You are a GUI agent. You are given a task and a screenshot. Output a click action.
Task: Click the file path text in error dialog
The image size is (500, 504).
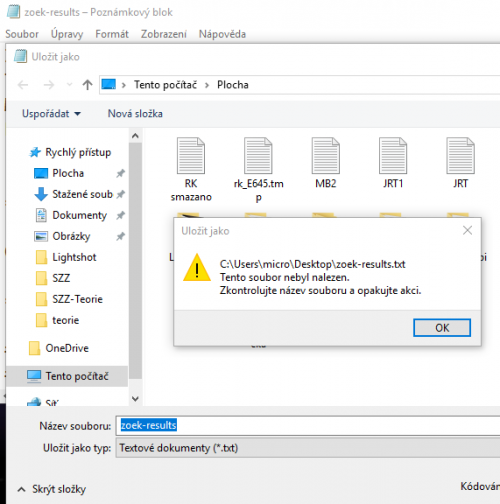pos(312,264)
